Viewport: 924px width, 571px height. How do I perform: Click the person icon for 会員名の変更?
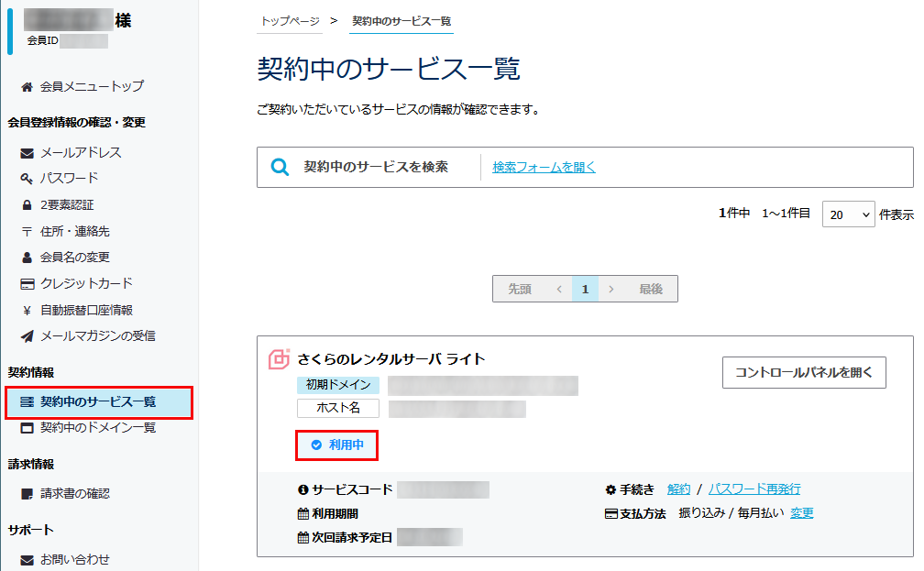pyautogui.click(x=27, y=258)
